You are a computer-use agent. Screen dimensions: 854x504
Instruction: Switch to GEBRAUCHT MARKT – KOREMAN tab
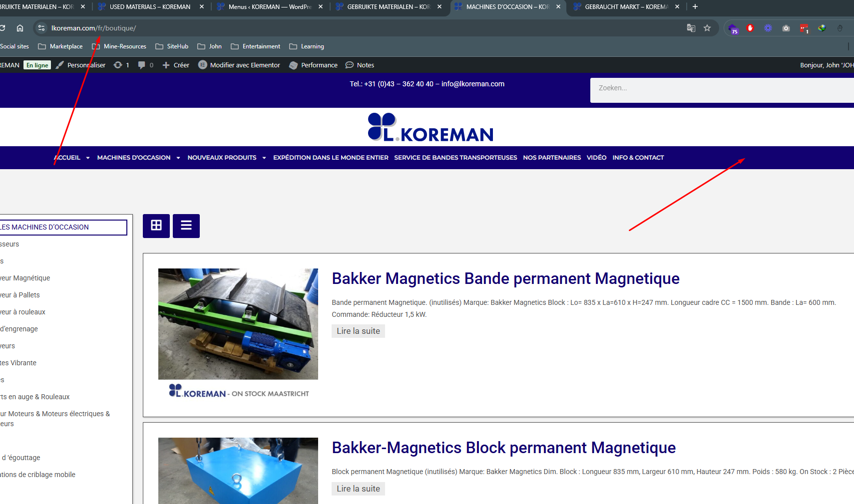click(626, 6)
